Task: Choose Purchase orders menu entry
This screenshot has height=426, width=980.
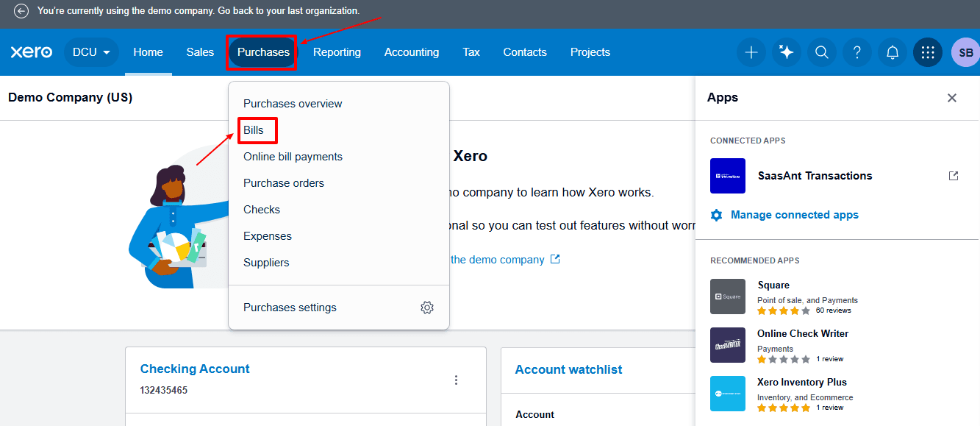Action: point(284,183)
